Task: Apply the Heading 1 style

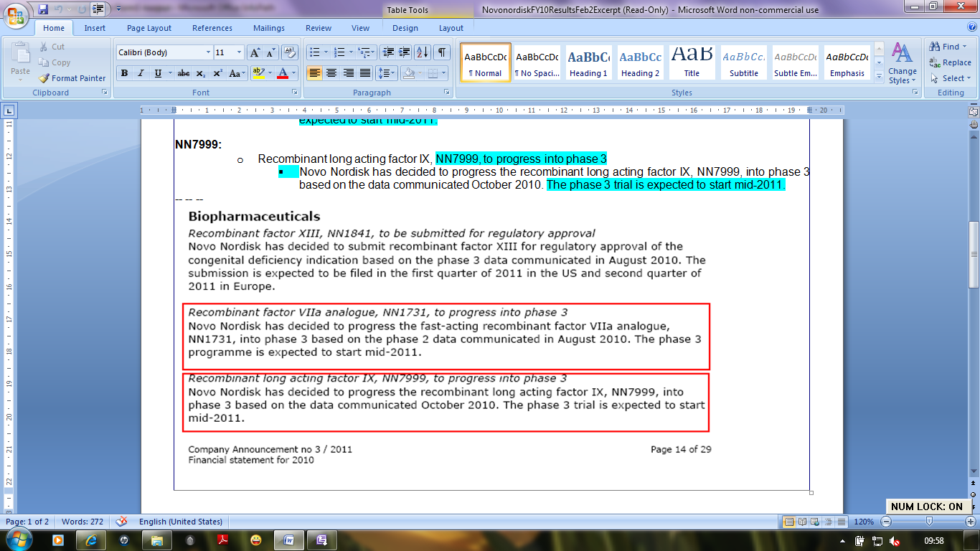Action: pyautogui.click(x=588, y=63)
